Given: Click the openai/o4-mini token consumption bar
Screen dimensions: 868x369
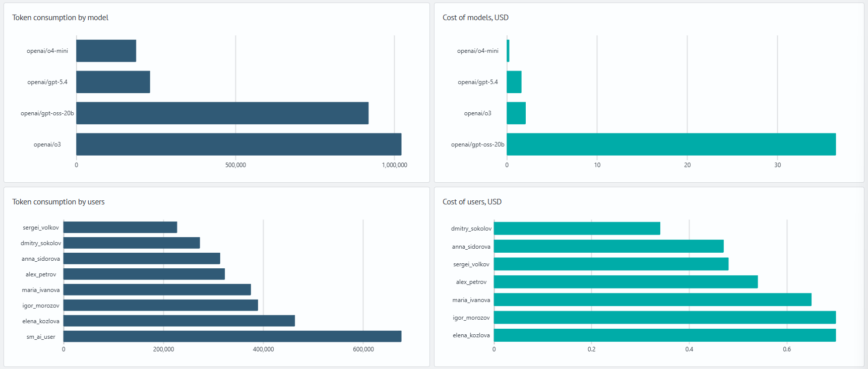Looking at the screenshot, I should click(x=106, y=51).
